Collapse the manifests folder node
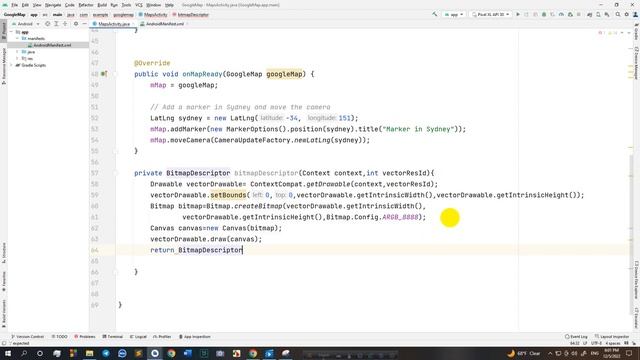 (18, 38)
